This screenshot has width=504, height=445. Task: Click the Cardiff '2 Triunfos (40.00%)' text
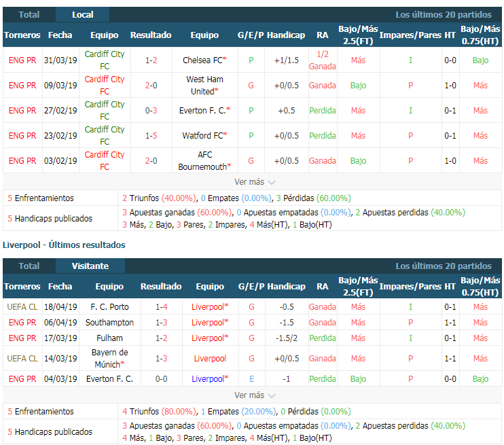click(160, 198)
